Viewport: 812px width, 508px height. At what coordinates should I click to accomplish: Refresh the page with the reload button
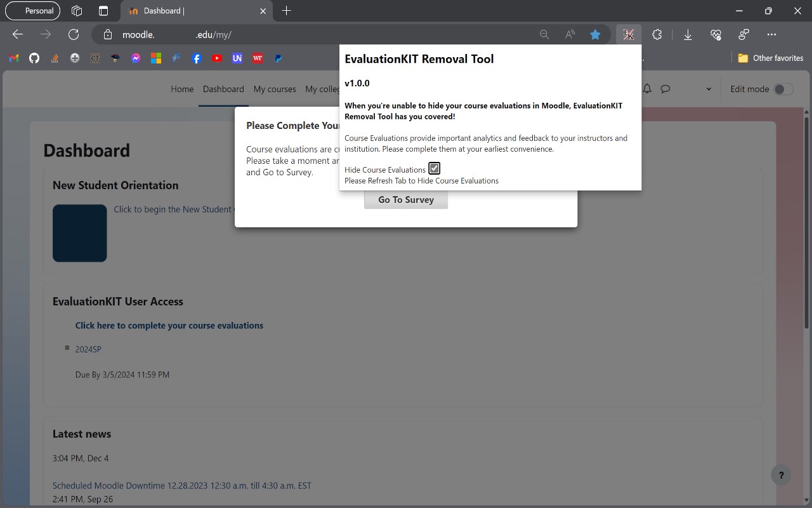point(74,35)
